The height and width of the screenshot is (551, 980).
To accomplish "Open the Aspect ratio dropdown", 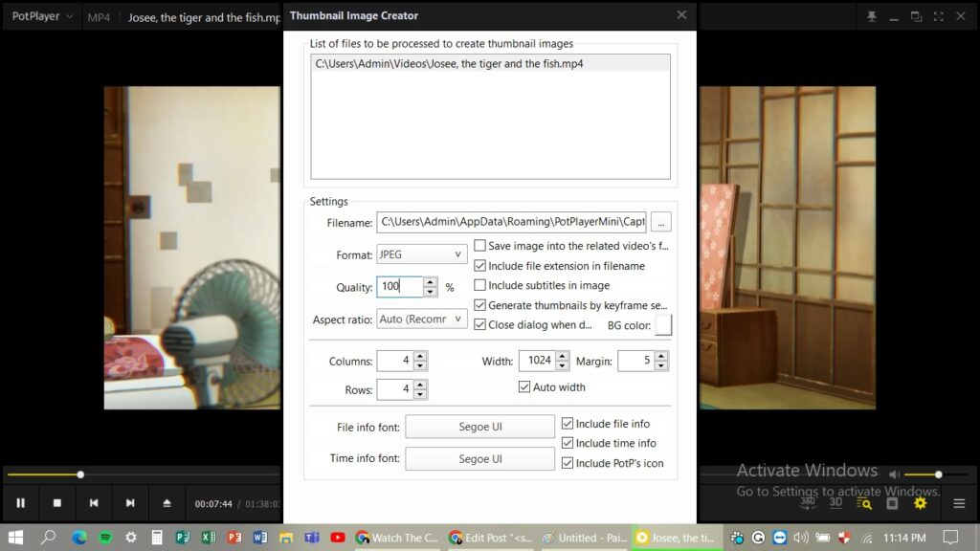I will (422, 319).
